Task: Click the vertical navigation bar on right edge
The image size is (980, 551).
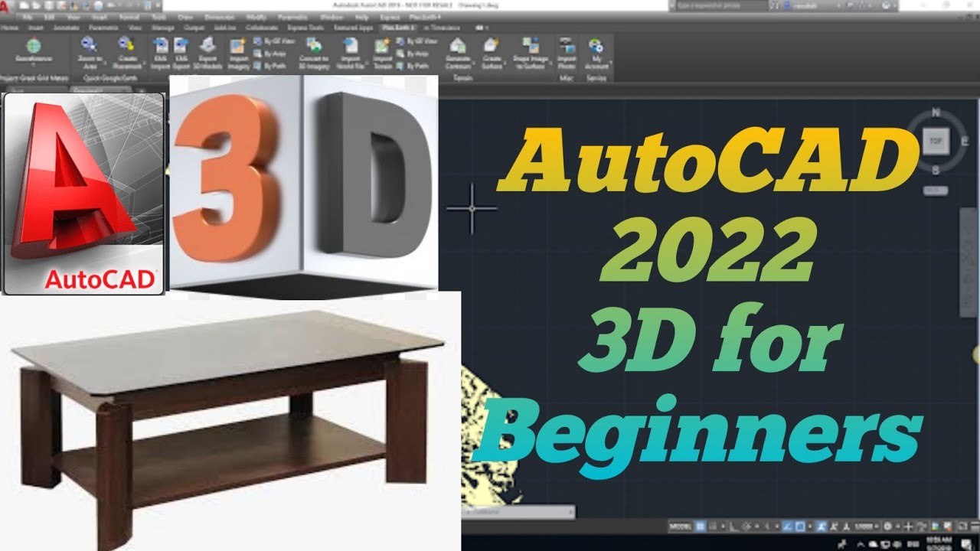Action: tap(967, 262)
